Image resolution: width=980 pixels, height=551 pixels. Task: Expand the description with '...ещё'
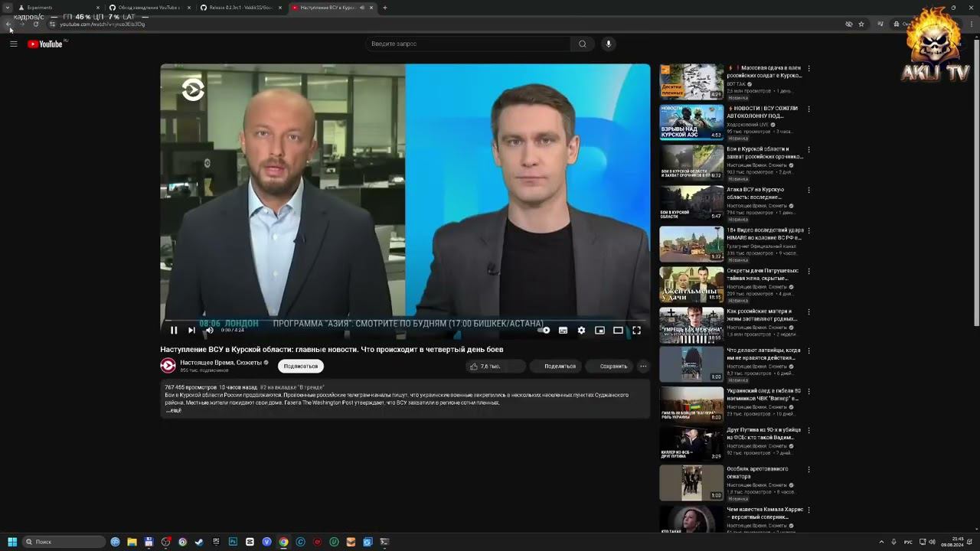tap(174, 410)
